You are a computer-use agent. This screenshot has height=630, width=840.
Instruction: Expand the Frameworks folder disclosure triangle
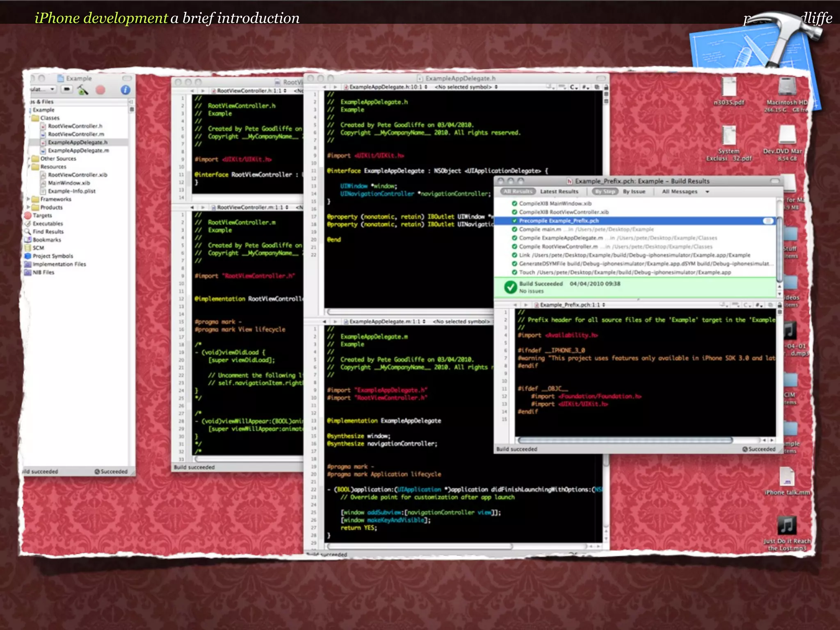point(29,199)
